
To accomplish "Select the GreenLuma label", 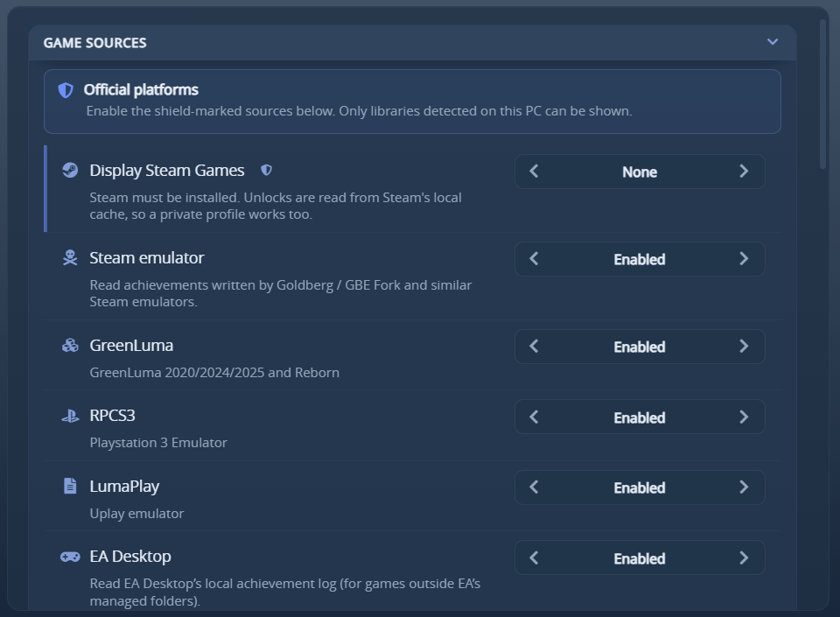I will 131,346.
